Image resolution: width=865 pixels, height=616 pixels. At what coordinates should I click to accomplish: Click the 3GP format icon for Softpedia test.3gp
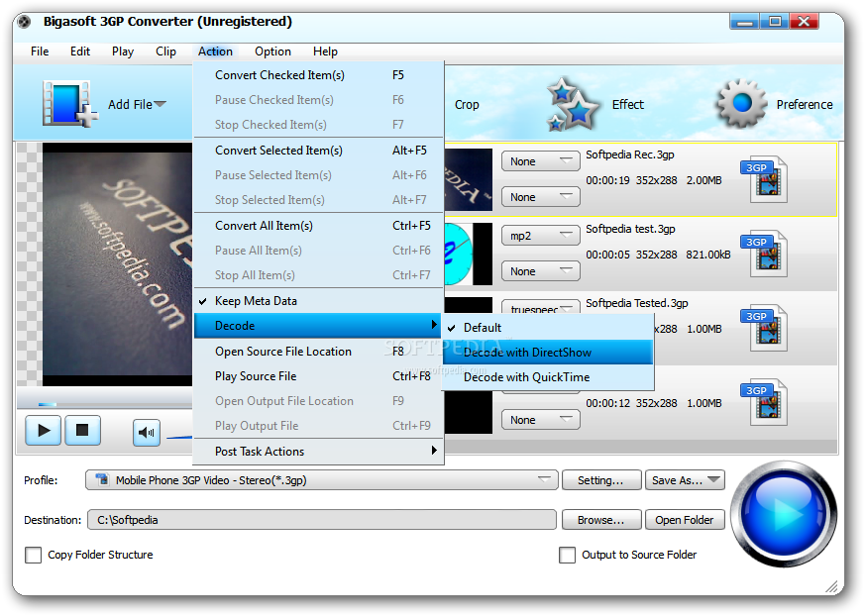click(x=764, y=254)
